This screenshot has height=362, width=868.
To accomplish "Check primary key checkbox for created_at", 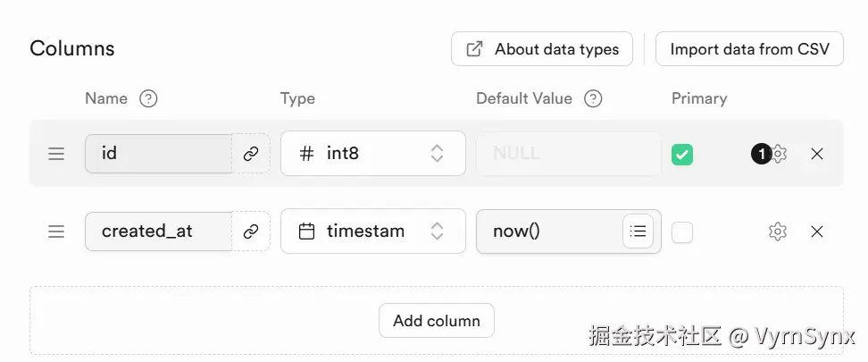I will [x=682, y=232].
